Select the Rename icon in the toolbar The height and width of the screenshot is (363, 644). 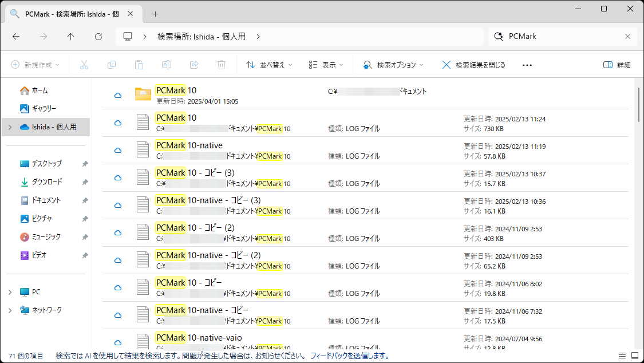point(167,65)
